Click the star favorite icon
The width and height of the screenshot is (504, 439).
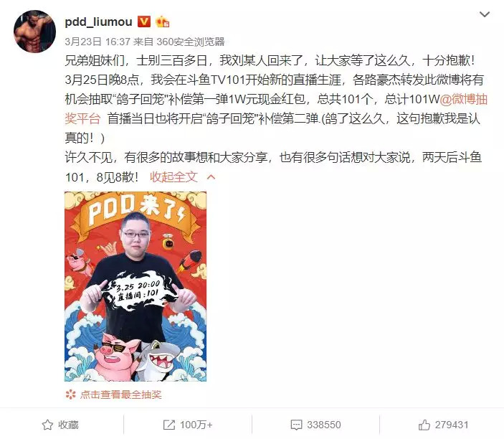point(47,425)
